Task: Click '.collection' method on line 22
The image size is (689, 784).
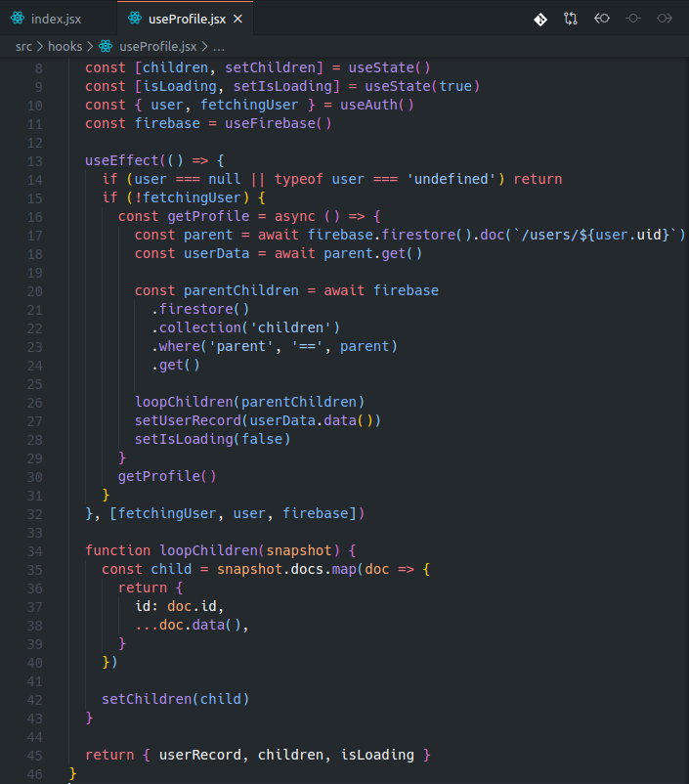Action: pos(196,328)
